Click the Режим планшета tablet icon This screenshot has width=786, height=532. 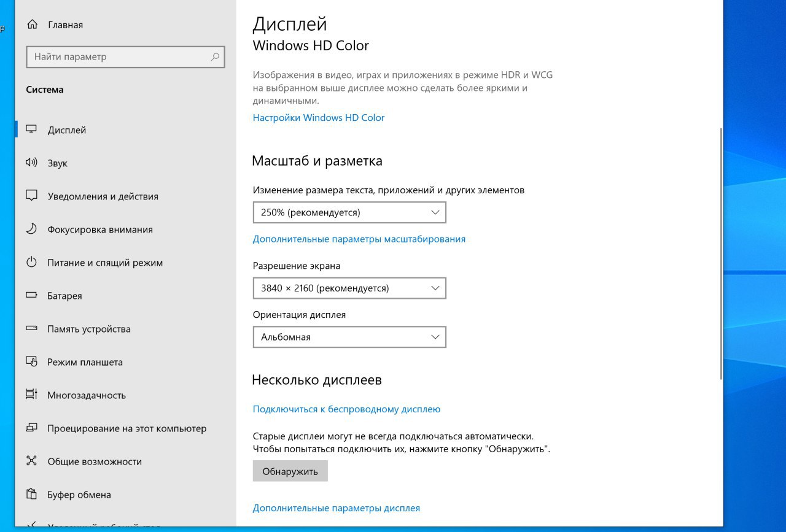(x=31, y=361)
